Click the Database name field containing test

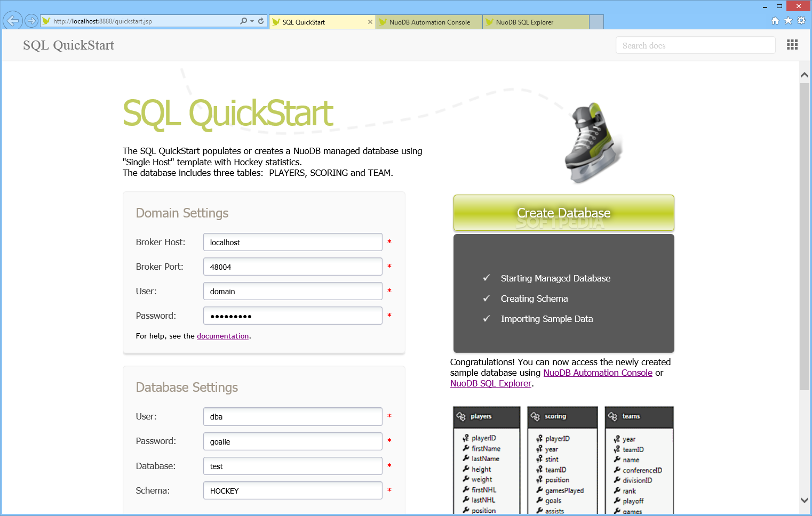pyautogui.click(x=292, y=466)
